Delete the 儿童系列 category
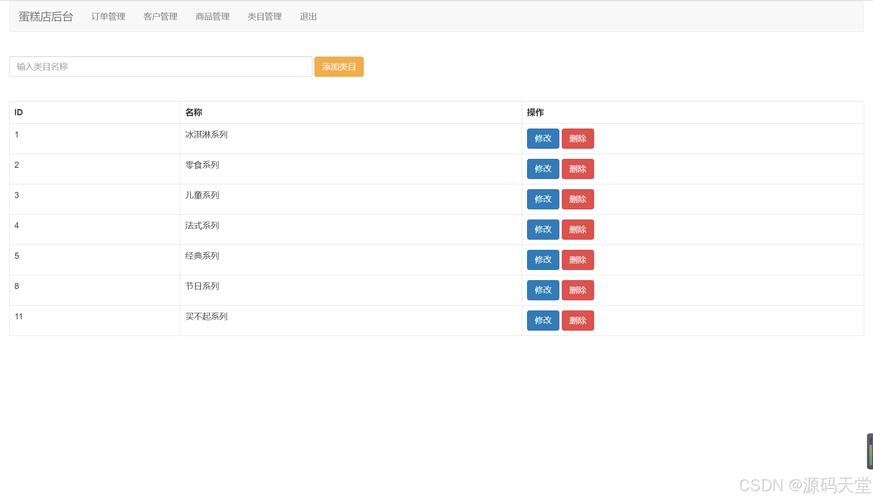This screenshot has height=500, width=873. click(578, 199)
